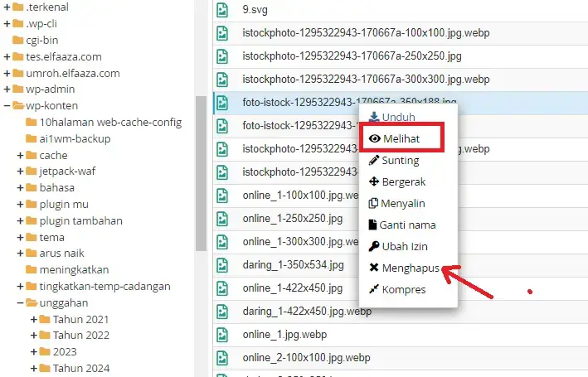
Task: Click the image file icon for 9.svg
Action: [x=222, y=10]
